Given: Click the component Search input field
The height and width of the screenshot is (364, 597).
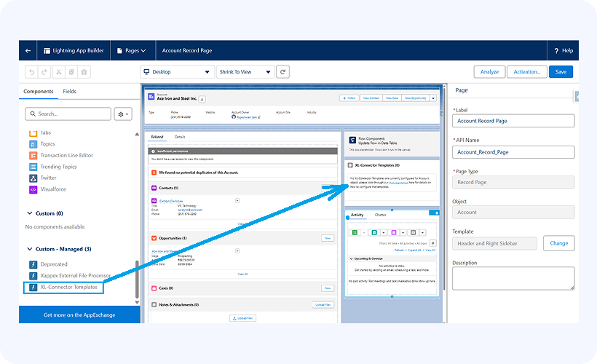Looking at the screenshot, I should point(68,114).
